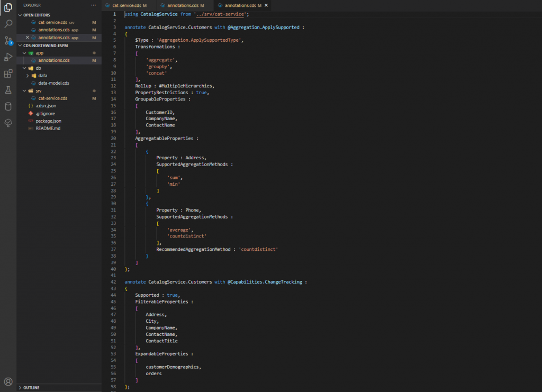Open the package.json file
This screenshot has height=392, width=542.
[x=59, y=121]
